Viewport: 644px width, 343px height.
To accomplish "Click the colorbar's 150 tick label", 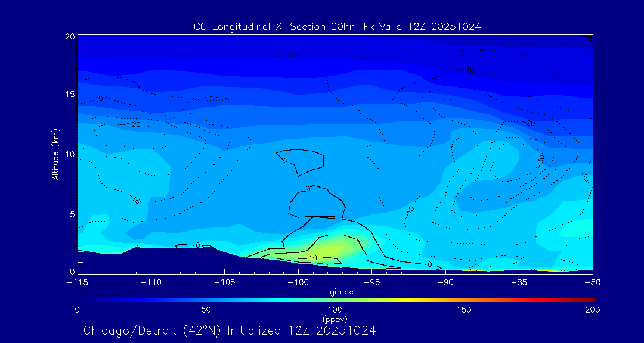I will (464, 310).
